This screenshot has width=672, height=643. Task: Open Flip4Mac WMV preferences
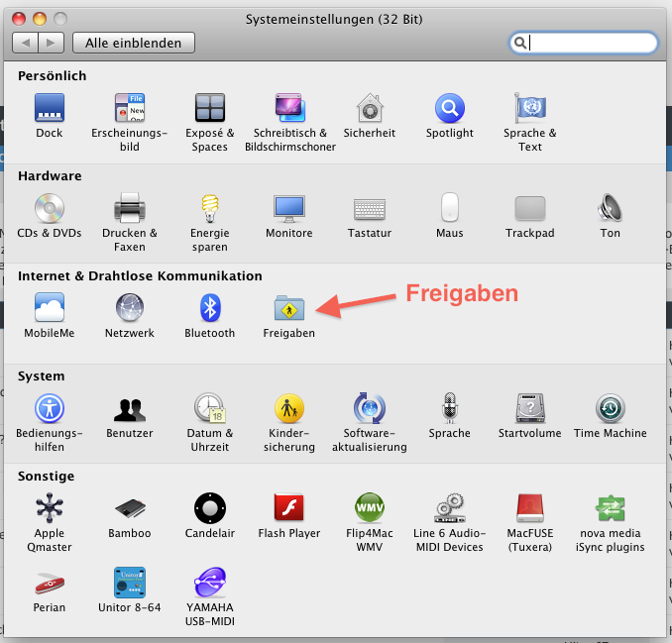coord(370,507)
